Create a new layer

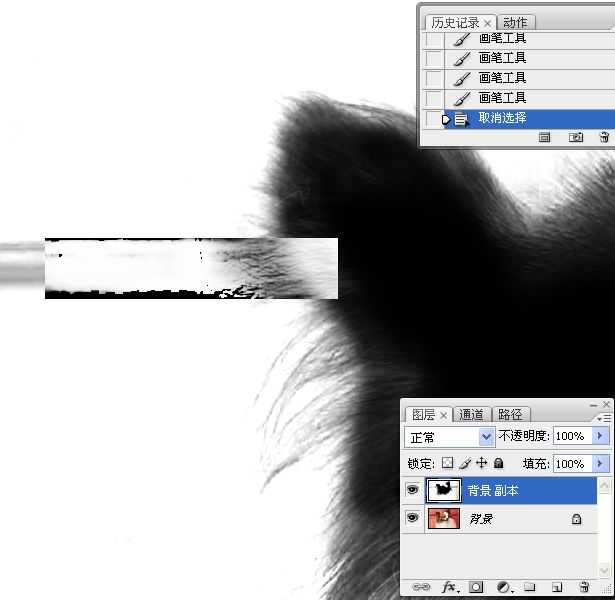tap(557, 587)
